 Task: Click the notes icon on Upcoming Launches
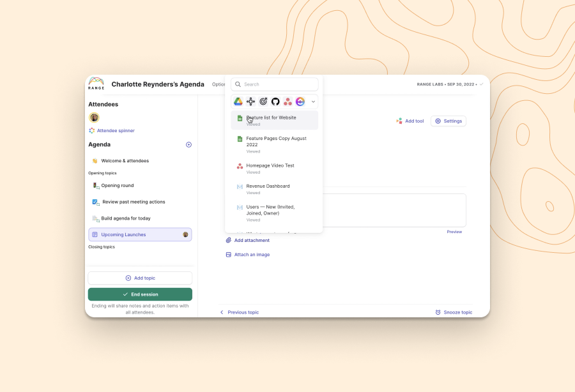(95, 234)
